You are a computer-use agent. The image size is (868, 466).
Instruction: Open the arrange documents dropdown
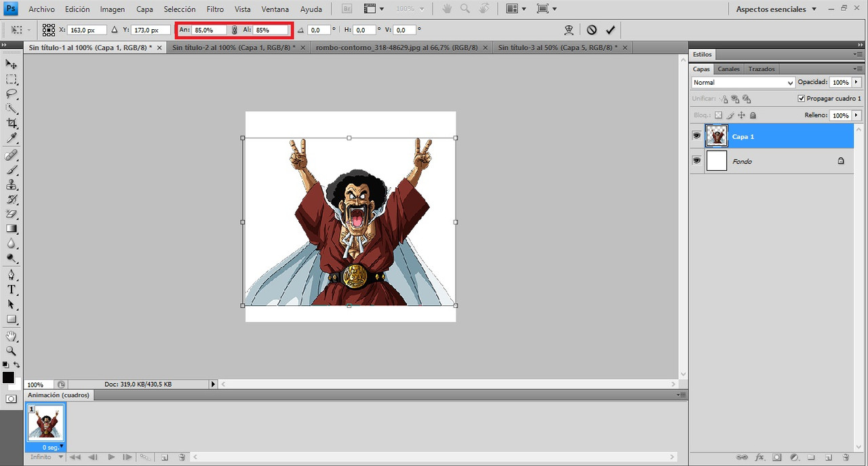point(515,9)
